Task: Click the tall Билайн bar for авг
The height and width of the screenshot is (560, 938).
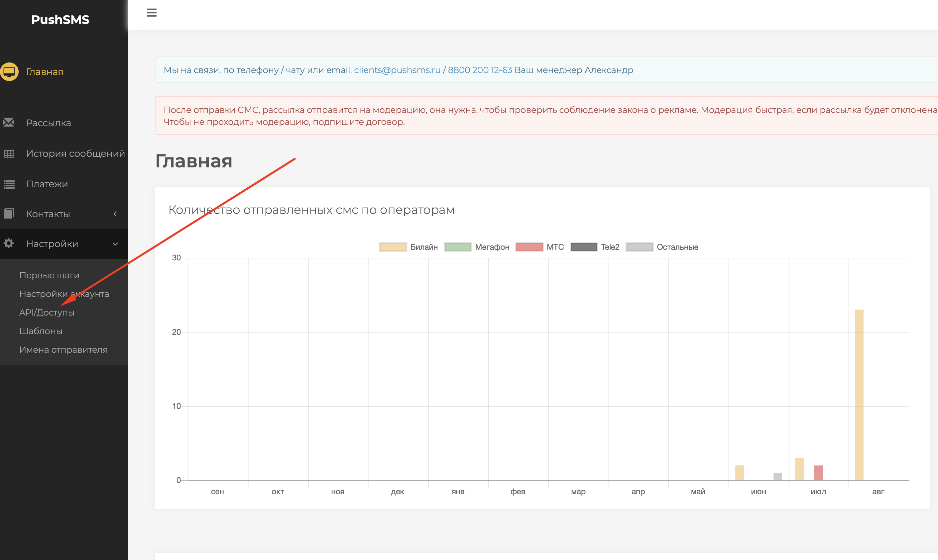Action: [859, 395]
